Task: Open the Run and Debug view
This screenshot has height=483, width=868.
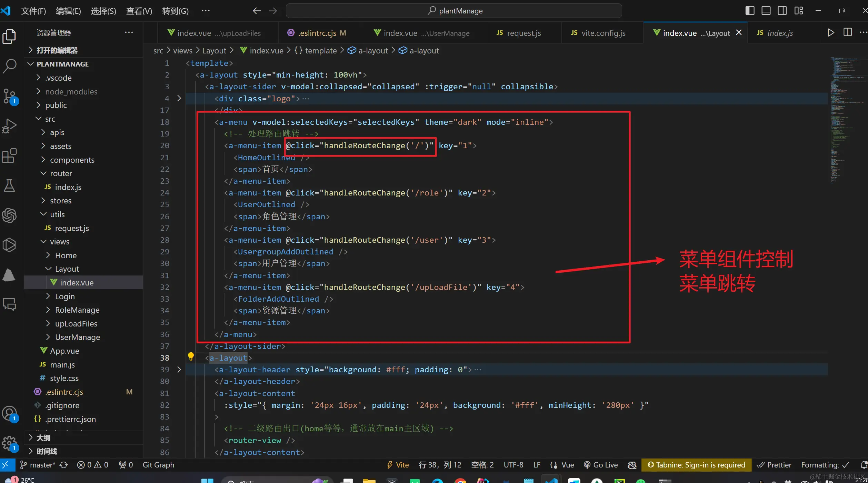Action: coord(9,126)
